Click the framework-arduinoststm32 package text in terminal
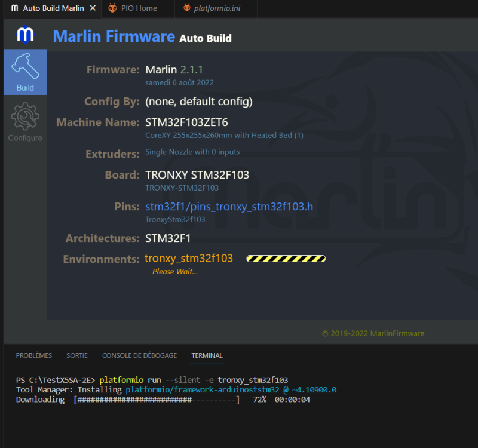This screenshot has width=478, height=448. point(203,390)
